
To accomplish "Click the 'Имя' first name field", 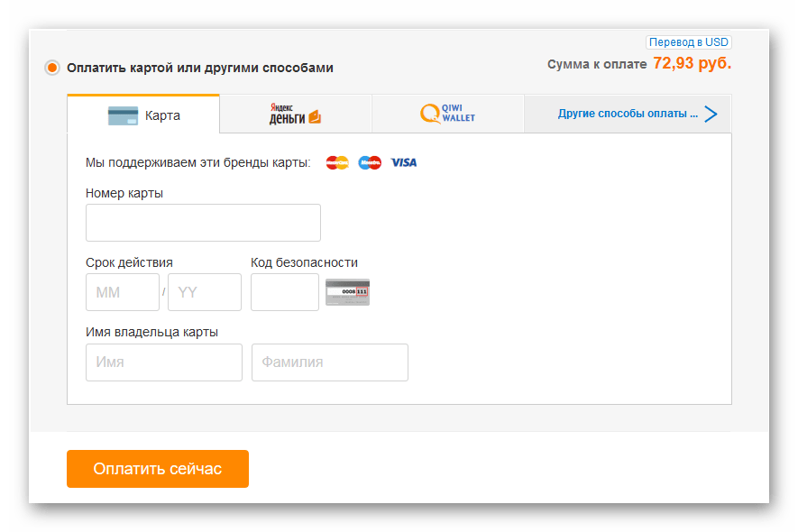I will pos(164,362).
